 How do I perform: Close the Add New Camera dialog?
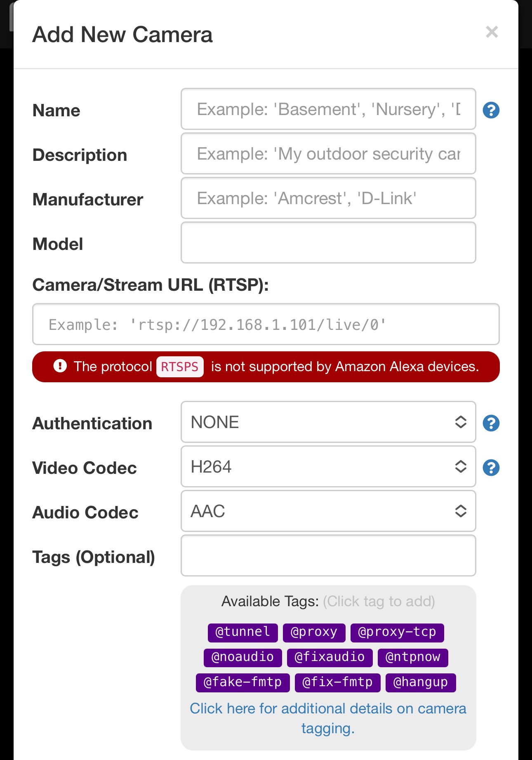click(492, 32)
